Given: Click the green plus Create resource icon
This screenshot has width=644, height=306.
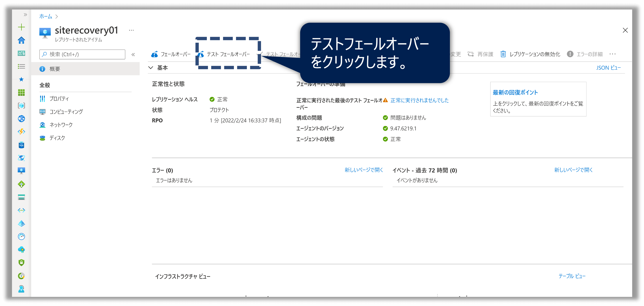Looking at the screenshot, I should 21,27.
